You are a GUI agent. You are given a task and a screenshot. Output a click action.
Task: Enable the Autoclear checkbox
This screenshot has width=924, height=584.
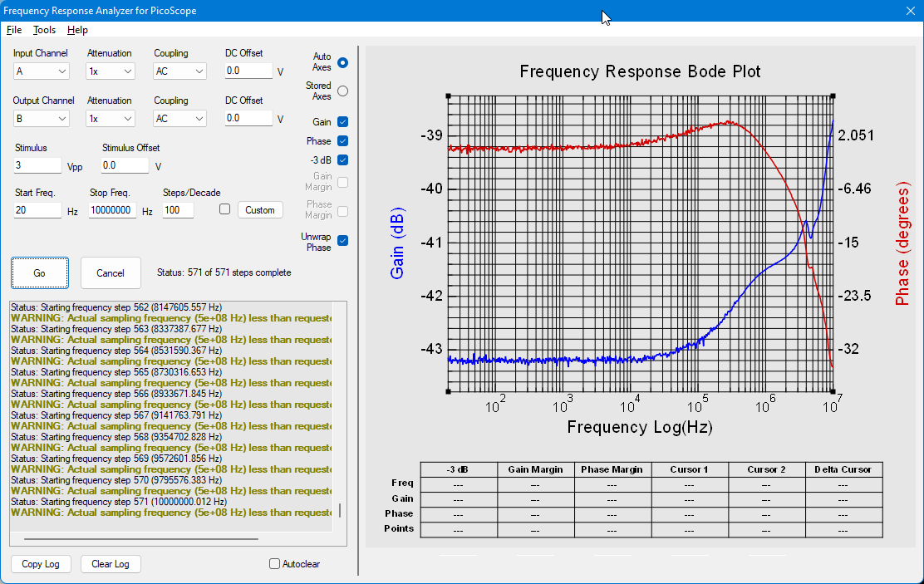(x=274, y=564)
